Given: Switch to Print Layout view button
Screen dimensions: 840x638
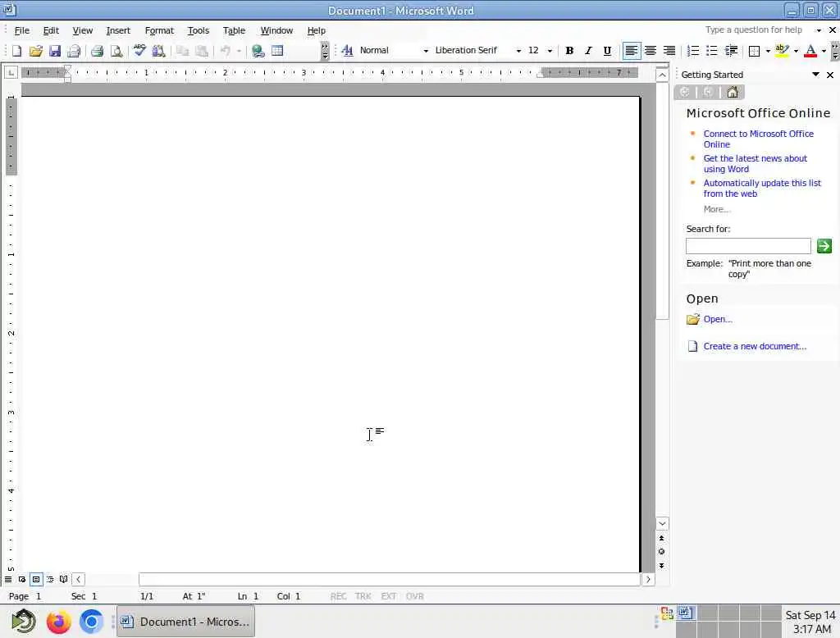Looking at the screenshot, I should [x=36, y=579].
